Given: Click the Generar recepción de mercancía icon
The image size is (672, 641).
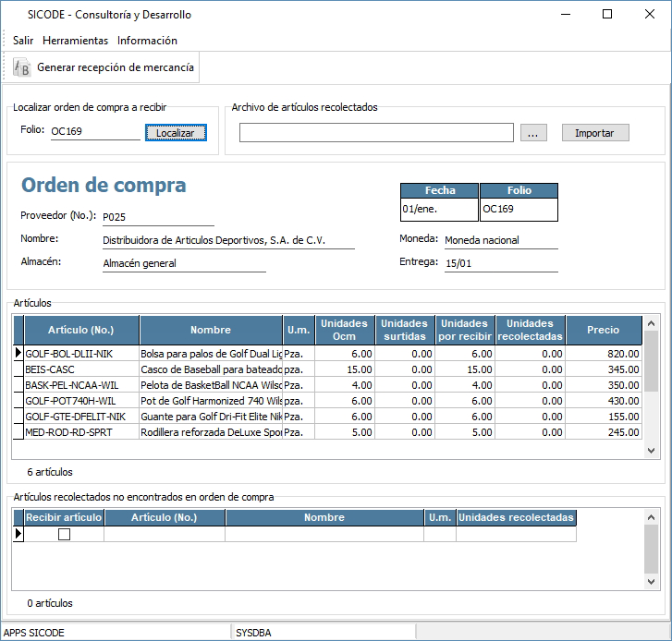Looking at the screenshot, I should click(22, 67).
